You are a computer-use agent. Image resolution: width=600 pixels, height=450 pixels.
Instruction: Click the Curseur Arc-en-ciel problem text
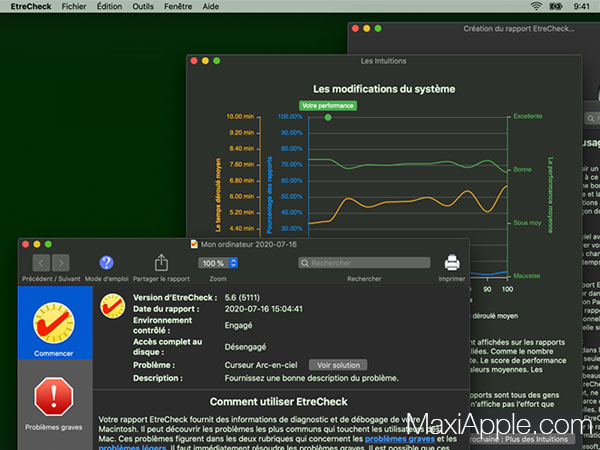261,365
